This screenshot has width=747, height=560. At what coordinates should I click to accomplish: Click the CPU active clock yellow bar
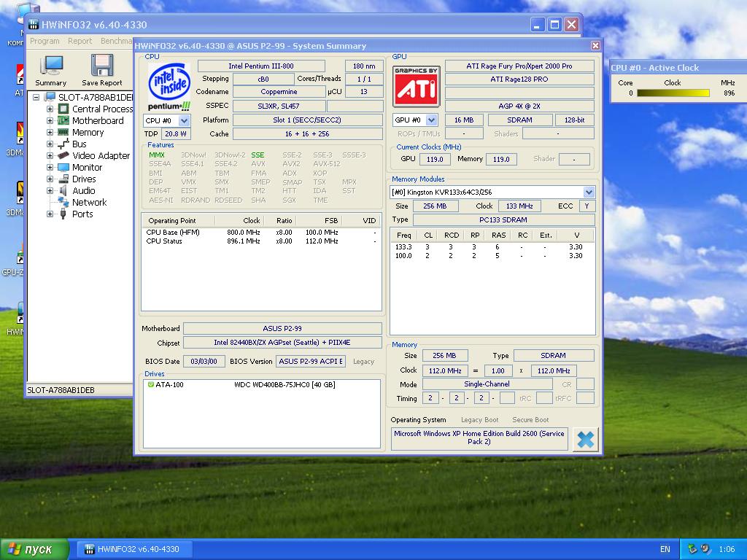(673, 93)
